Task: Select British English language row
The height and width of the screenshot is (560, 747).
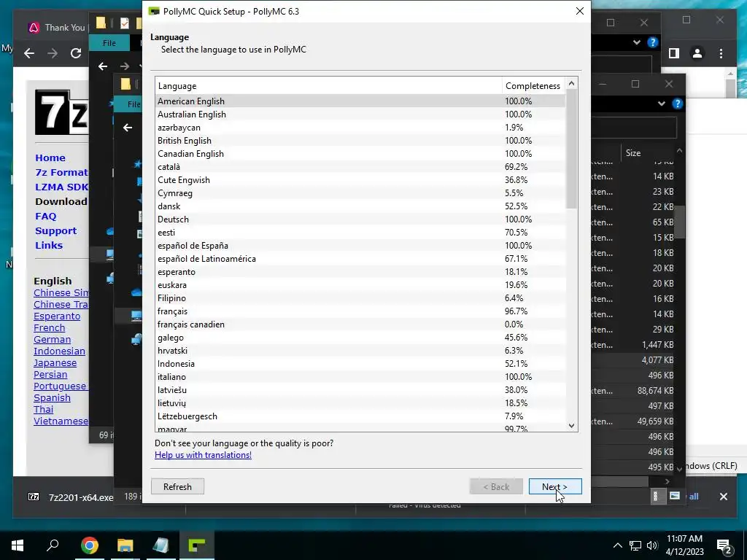Action: [x=360, y=141]
